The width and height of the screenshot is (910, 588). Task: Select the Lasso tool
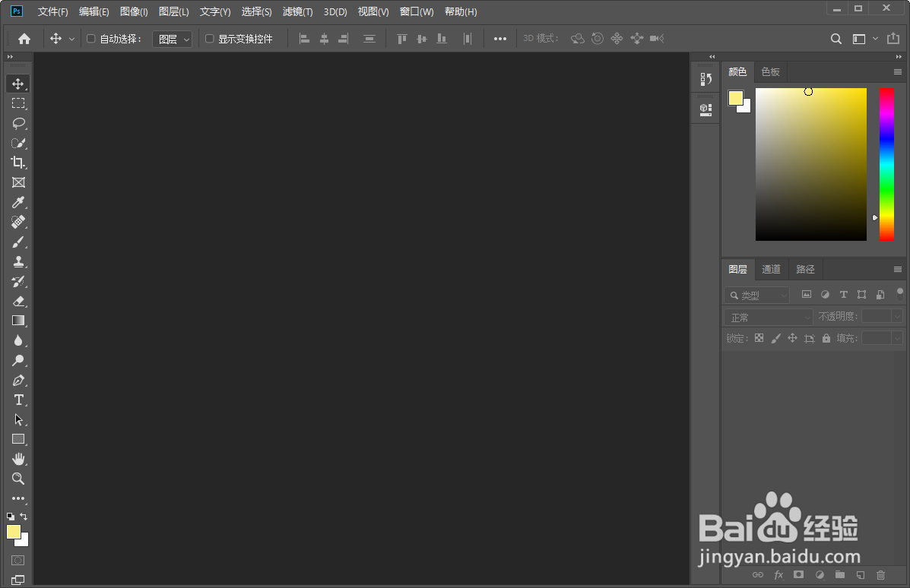point(18,123)
